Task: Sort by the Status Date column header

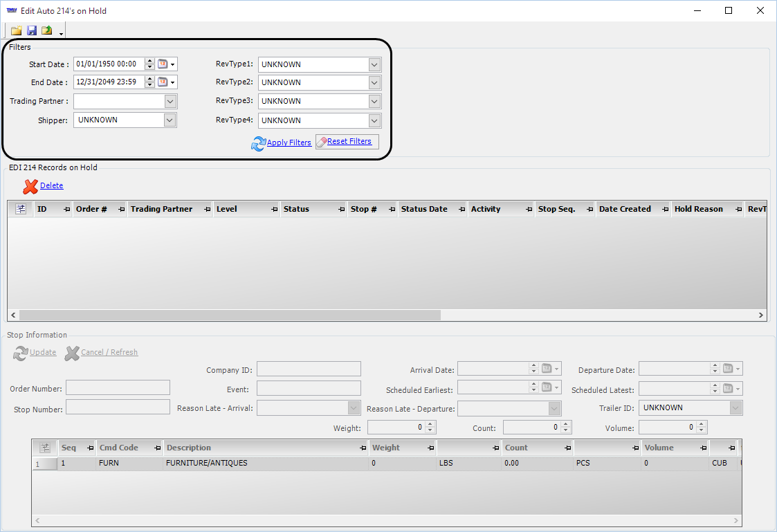Action: click(424, 209)
